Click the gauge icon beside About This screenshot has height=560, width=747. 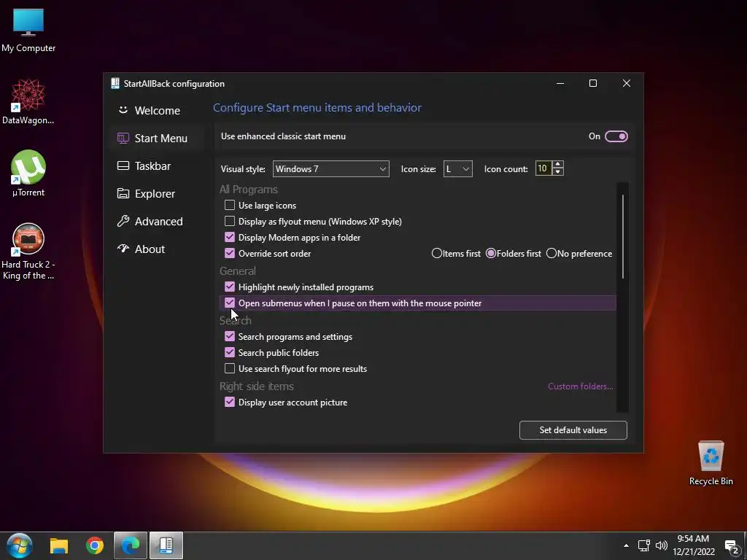(x=123, y=249)
